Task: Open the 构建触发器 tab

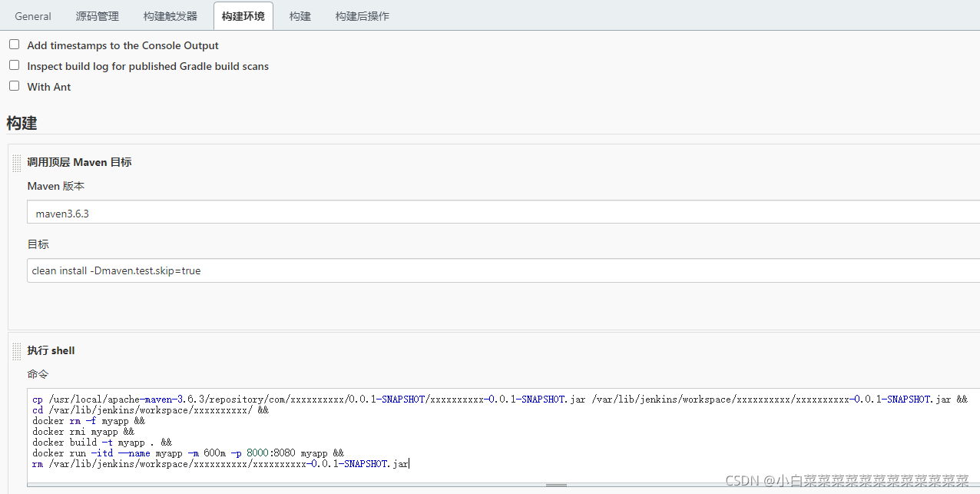Action: [171, 16]
